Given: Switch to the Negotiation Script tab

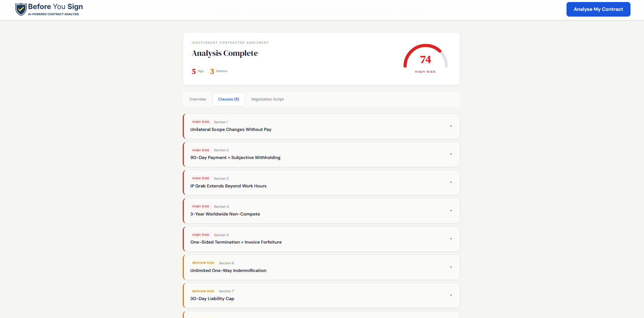Looking at the screenshot, I should coord(267,99).
